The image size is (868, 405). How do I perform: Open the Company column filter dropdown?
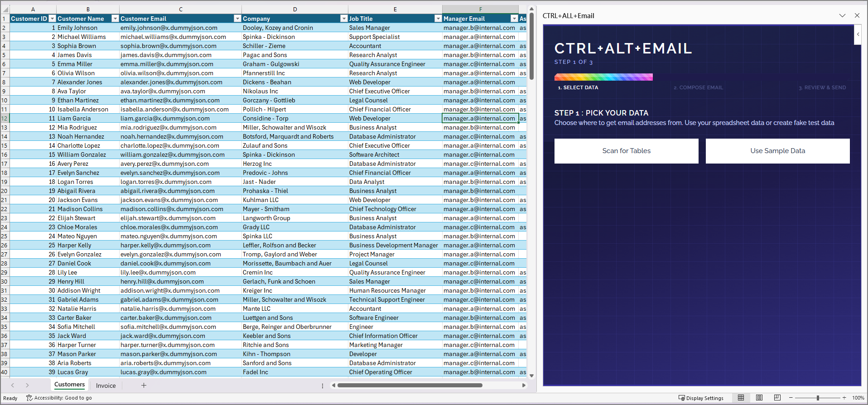pyautogui.click(x=344, y=19)
